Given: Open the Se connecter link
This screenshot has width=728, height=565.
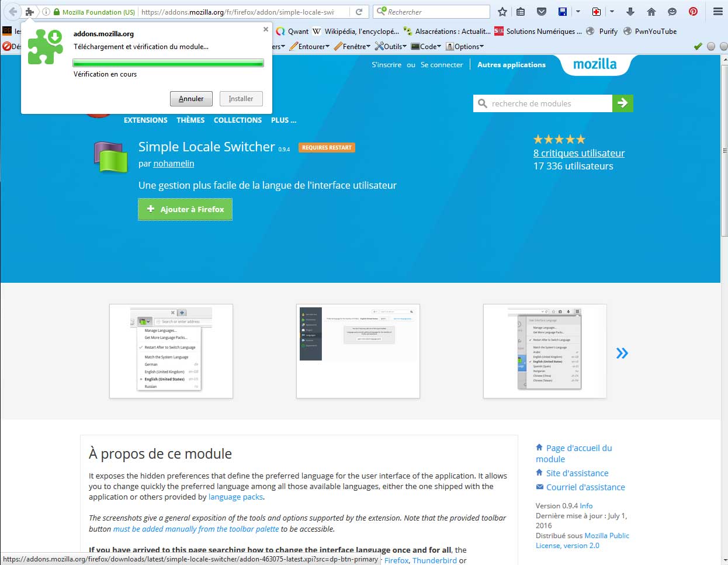Looking at the screenshot, I should [442, 65].
